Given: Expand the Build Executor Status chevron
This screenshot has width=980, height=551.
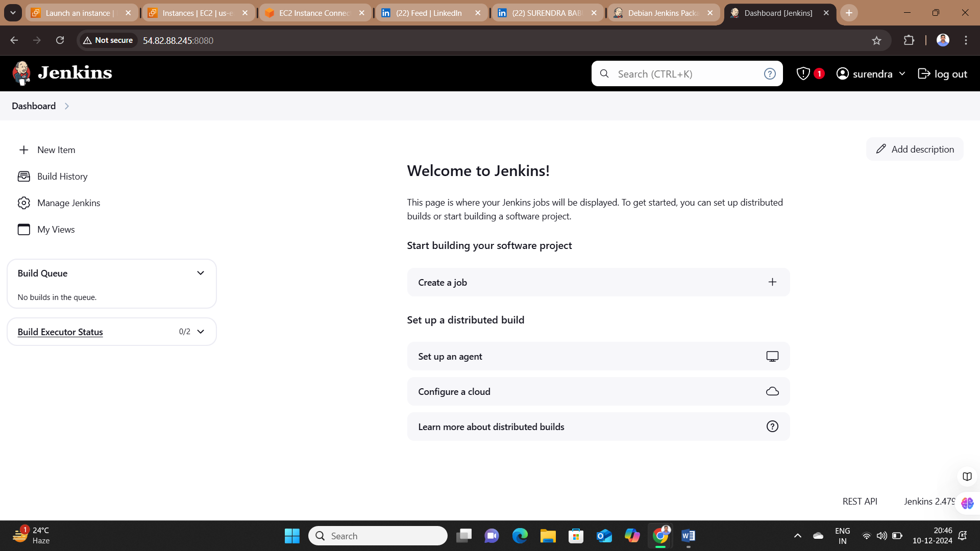Looking at the screenshot, I should (201, 332).
